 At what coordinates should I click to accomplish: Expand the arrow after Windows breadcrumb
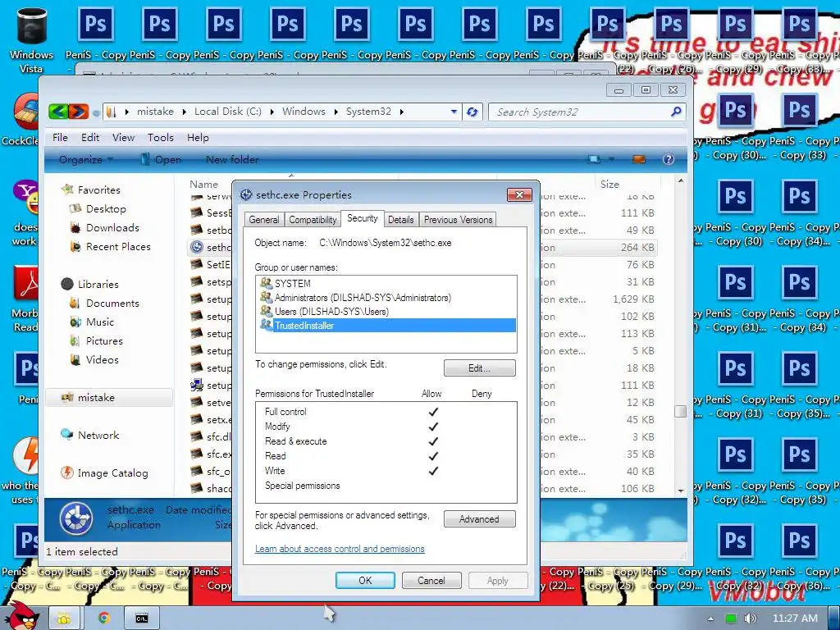point(336,112)
